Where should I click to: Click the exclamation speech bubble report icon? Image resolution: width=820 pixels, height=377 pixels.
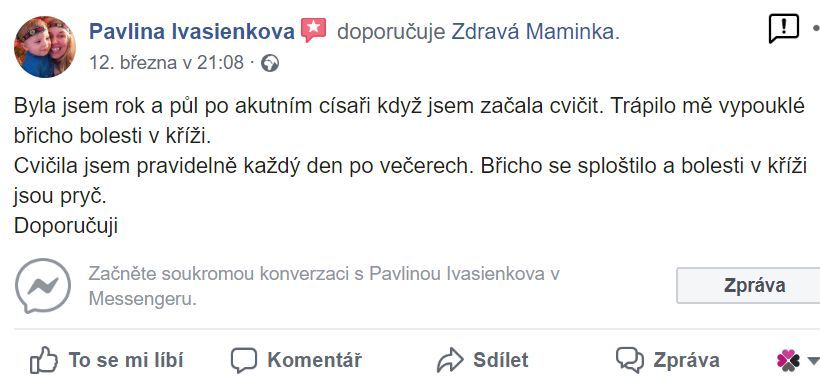tap(783, 29)
